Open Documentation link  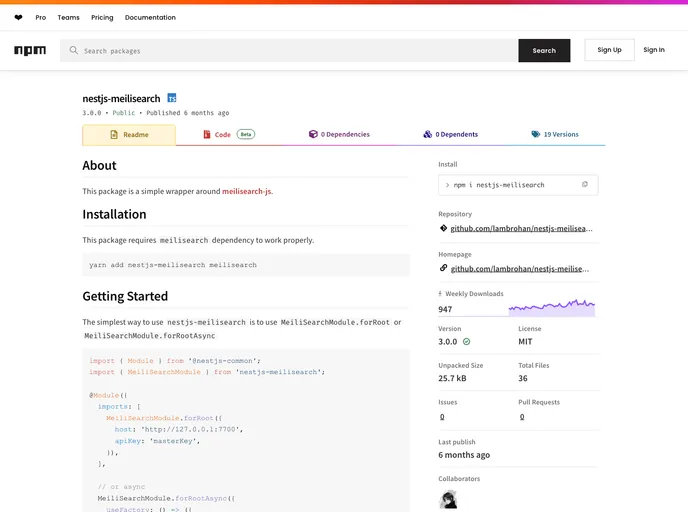[150, 18]
